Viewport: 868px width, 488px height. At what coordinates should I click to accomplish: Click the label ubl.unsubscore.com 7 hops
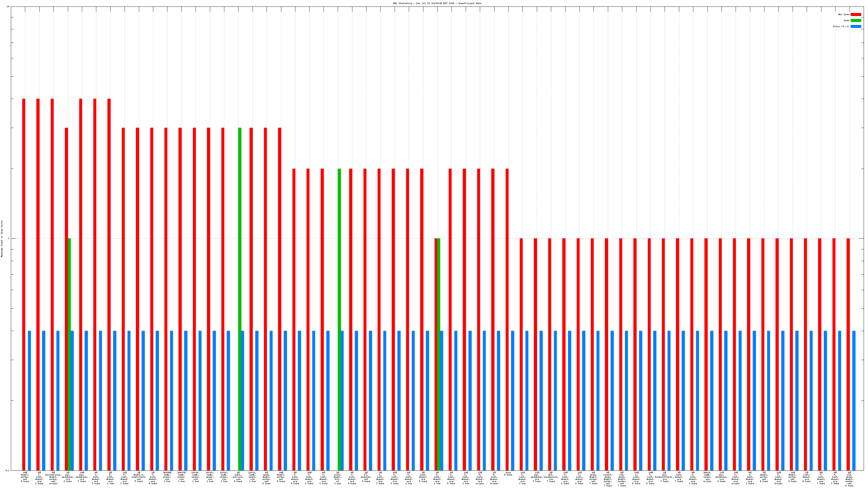551,477
